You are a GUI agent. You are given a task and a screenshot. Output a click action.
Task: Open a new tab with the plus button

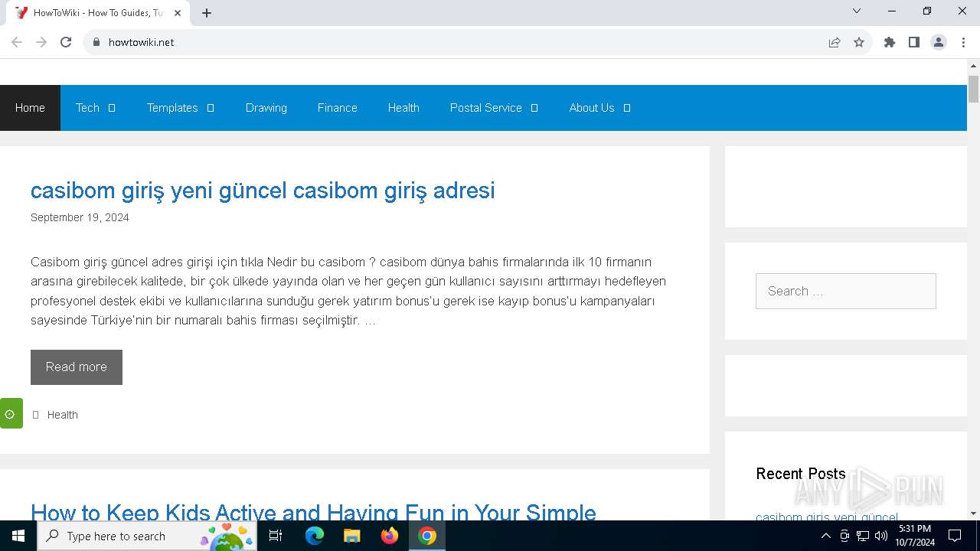click(x=207, y=13)
